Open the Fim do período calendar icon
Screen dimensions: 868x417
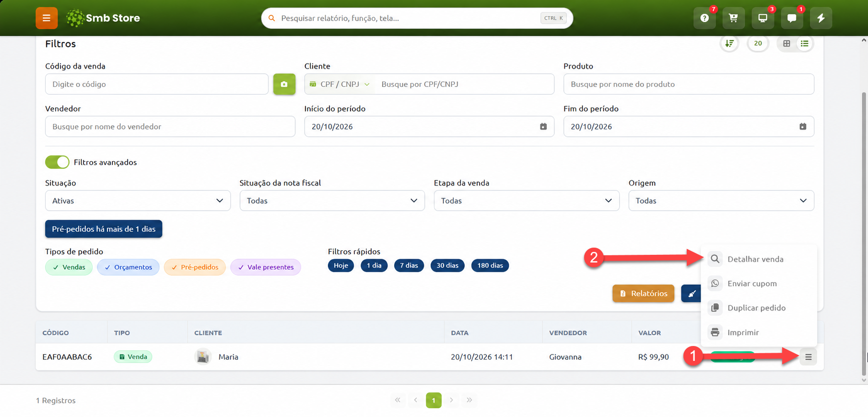pos(803,127)
